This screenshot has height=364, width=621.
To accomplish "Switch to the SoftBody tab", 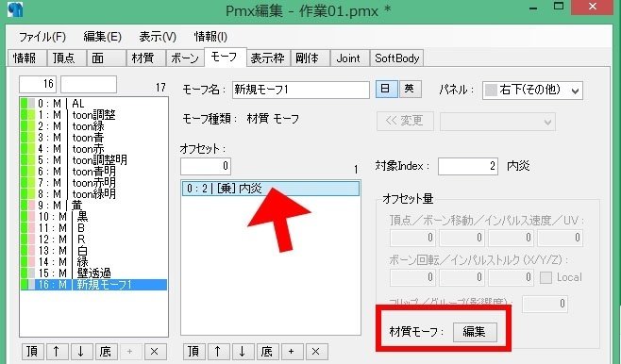I will point(396,58).
